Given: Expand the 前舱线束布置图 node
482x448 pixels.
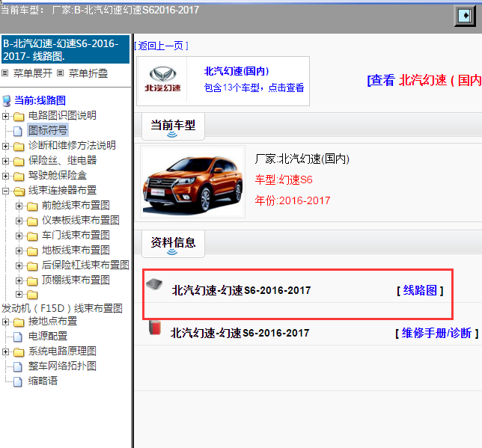Looking at the screenshot, I should click(x=19, y=206).
